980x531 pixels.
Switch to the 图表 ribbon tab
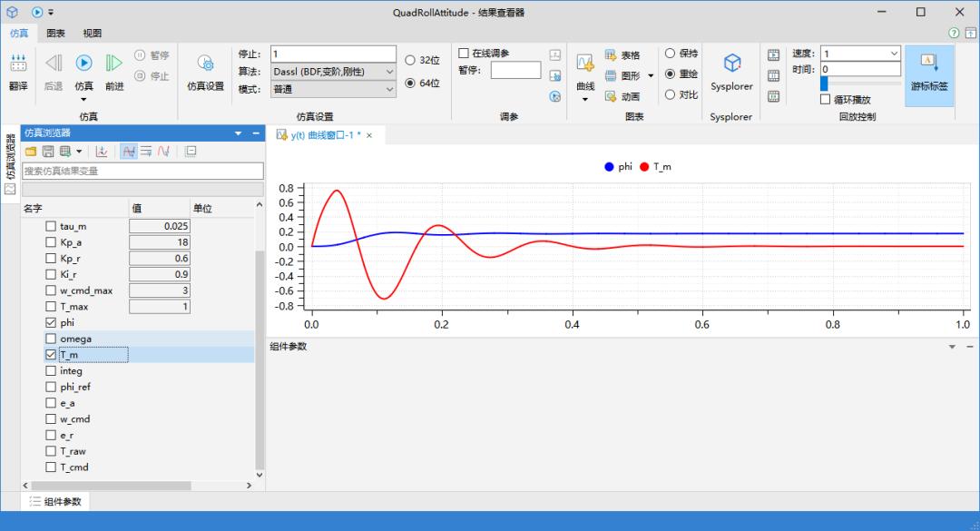pyautogui.click(x=55, y=34)
